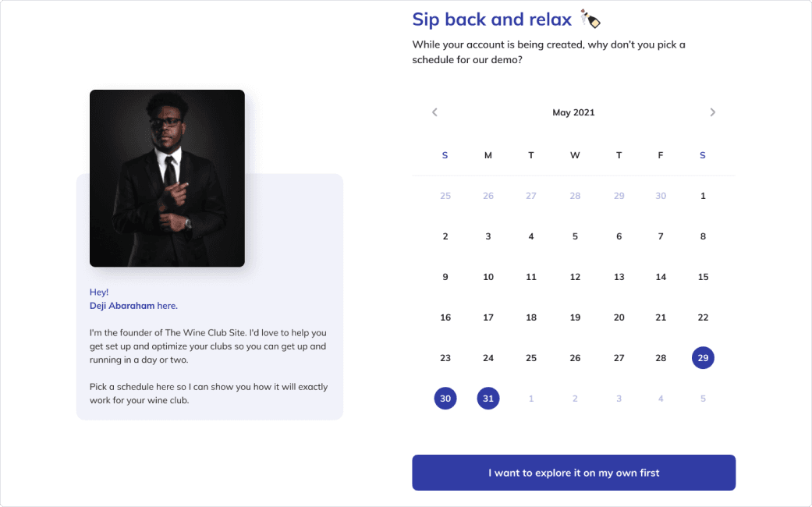Pick April 25 in the first row

[445, 196]
